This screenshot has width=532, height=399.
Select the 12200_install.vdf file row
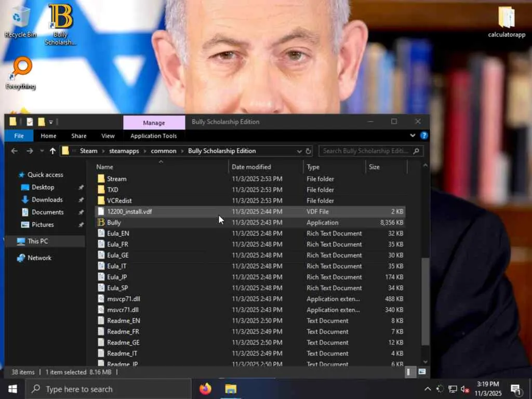pos(250,211)
